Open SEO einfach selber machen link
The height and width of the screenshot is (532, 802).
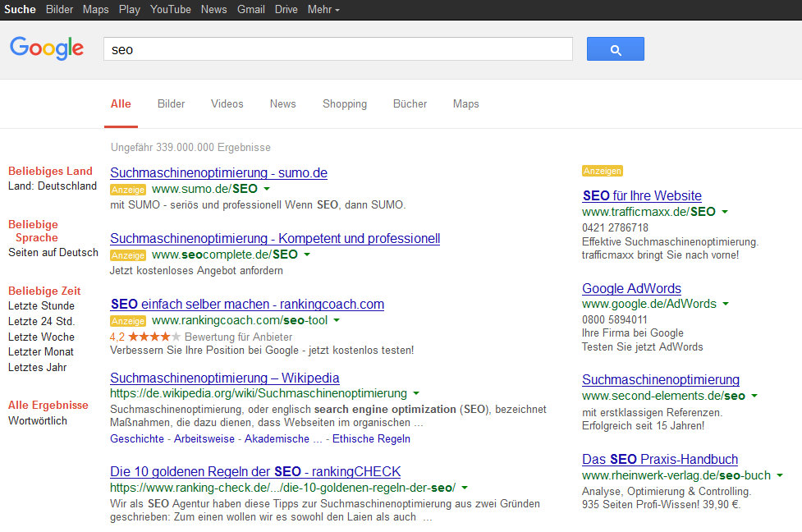(x=247, y=304)
